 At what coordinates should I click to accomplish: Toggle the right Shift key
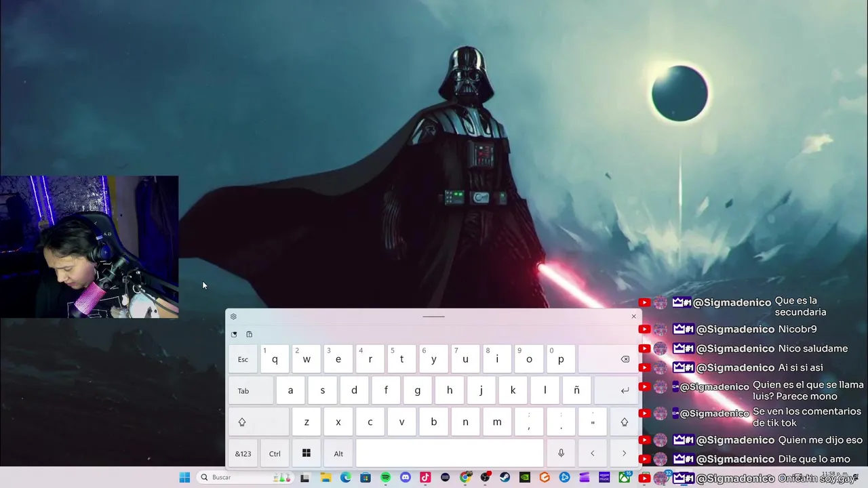[625, 422]
